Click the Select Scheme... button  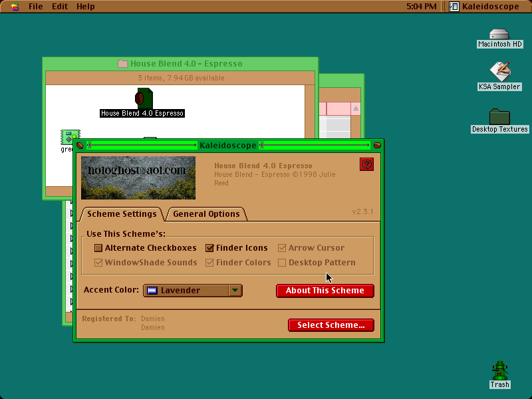point(331,325)
